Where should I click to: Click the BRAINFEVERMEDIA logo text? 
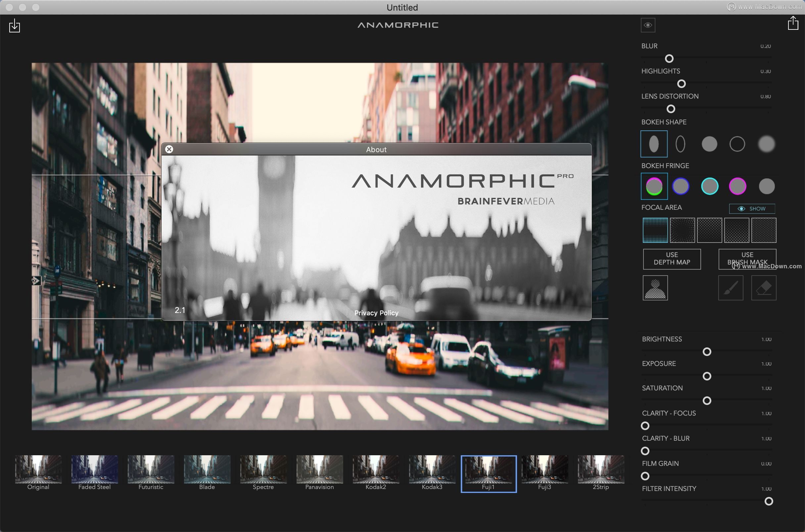(506, 201)
